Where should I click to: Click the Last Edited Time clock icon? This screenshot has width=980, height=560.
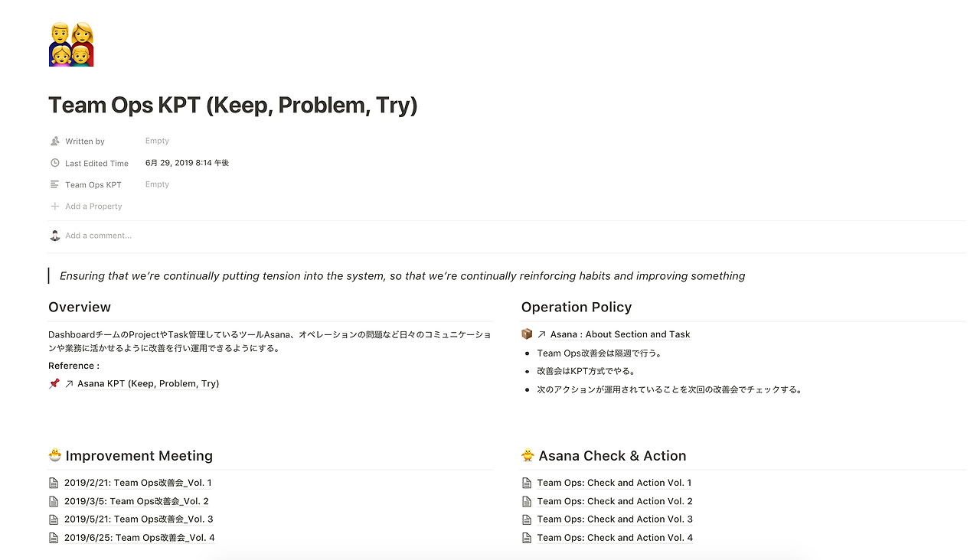point(55,163)
